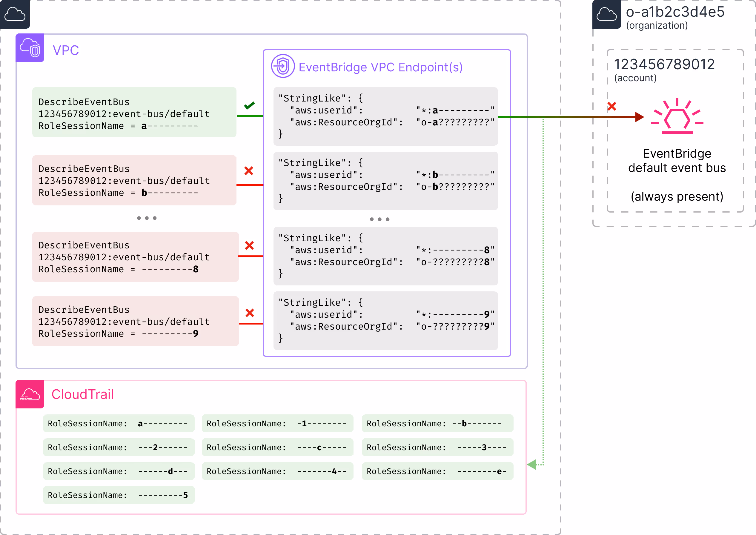
Task: Click the dark red arrowhead pointing to event bus
Action: click(x=639, y=117)
